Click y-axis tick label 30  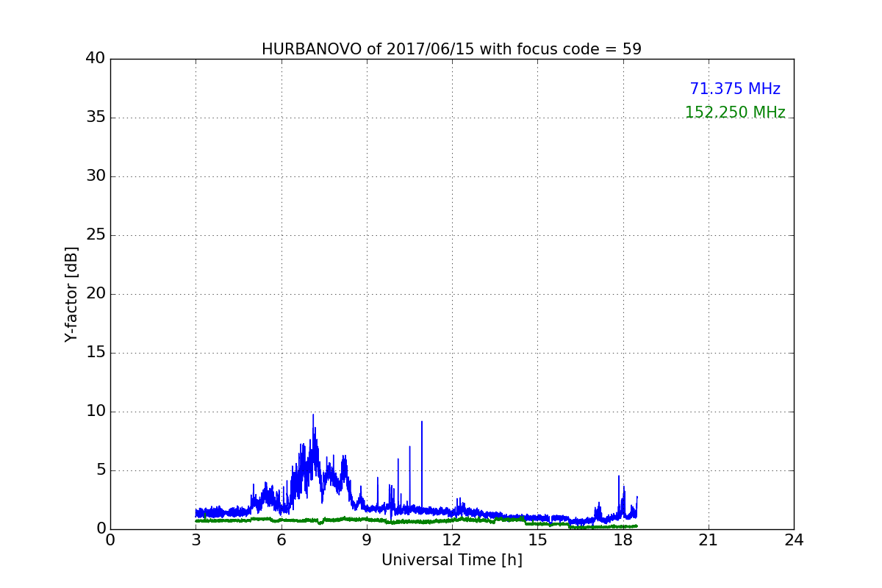pyautogui.click(x=96, y=176)
